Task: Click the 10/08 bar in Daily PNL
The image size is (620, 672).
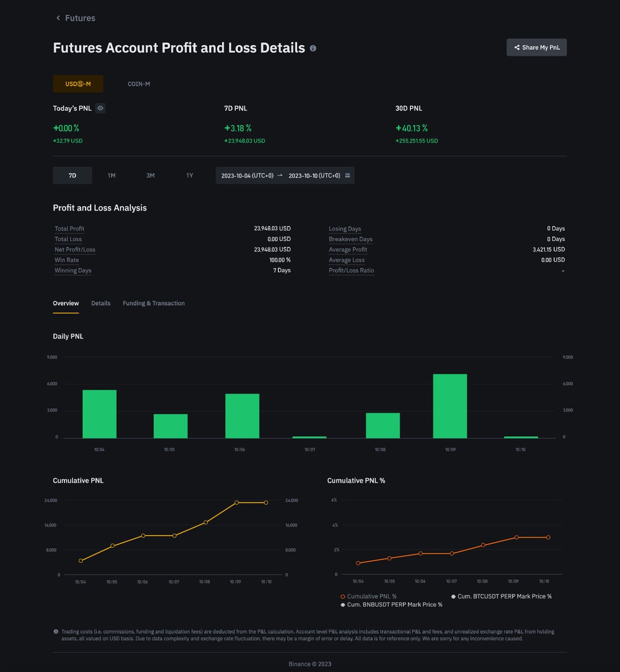Action: tap(383, 426)
